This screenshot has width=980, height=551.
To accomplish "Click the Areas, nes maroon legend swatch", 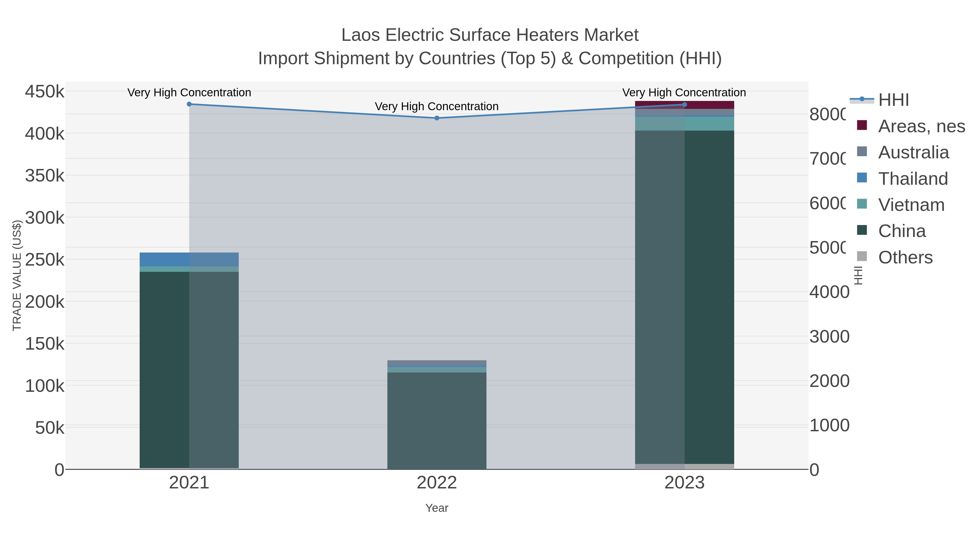I will point(862,125).
